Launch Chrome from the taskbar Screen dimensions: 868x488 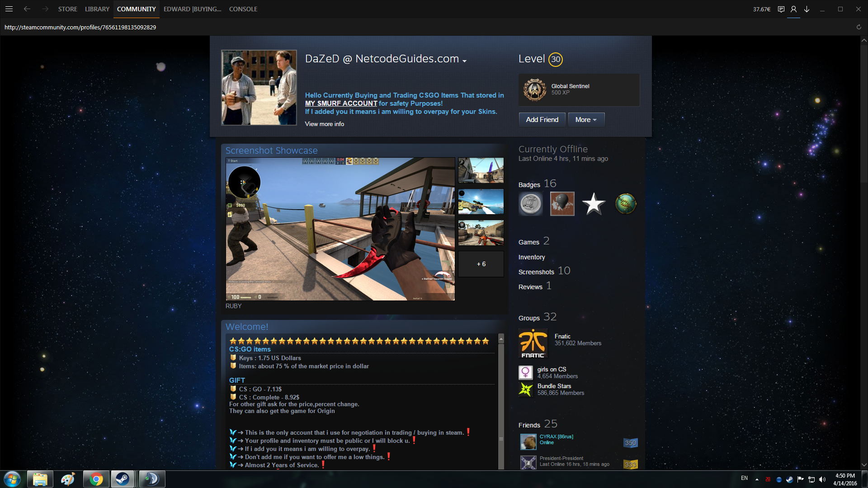[x=95, y=479]
